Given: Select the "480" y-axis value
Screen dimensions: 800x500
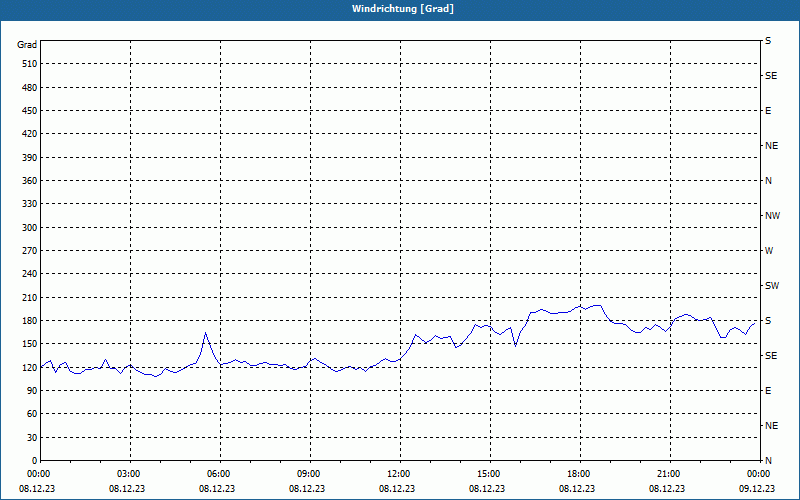Looking at the screenshot, I should (30, 88).
